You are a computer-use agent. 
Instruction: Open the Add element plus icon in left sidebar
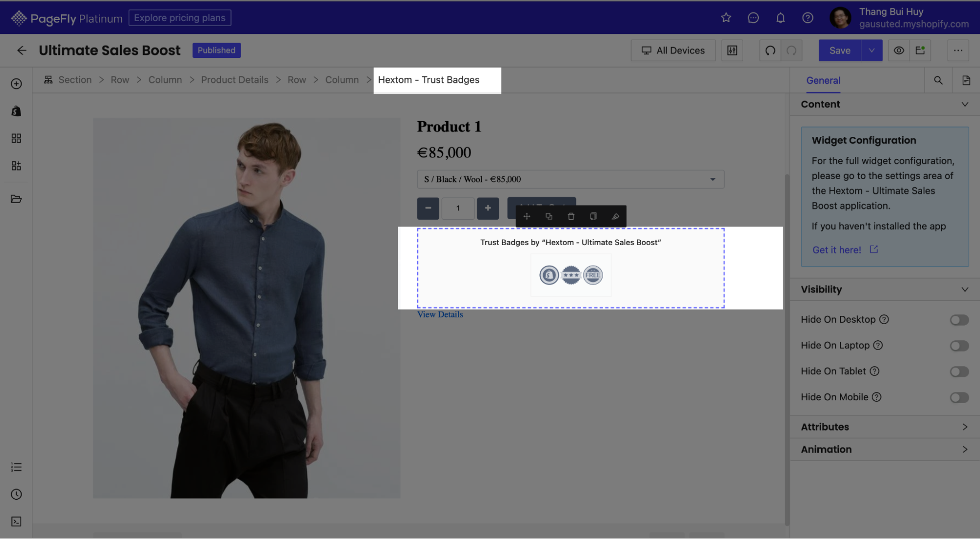click(16, 84)
